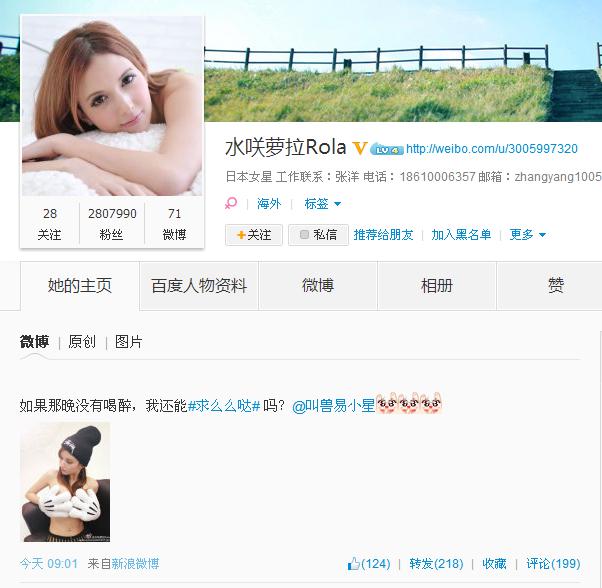Image resolution: width=602 pixels, height=588 pixels.
Task: Select the 图片 filter
Action: pyautogui.click(x=129, y=342)
